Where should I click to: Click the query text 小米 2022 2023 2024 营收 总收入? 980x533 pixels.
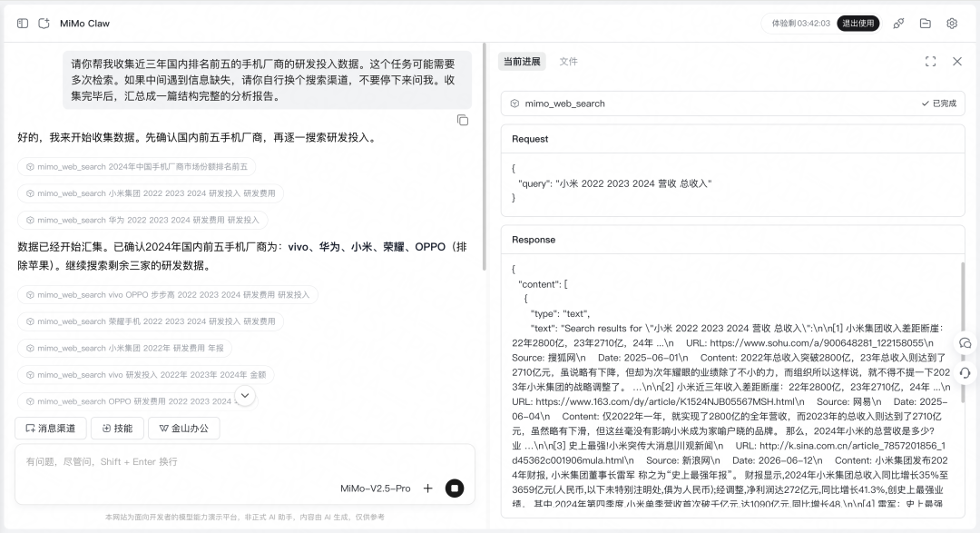(x=633, y=183)
